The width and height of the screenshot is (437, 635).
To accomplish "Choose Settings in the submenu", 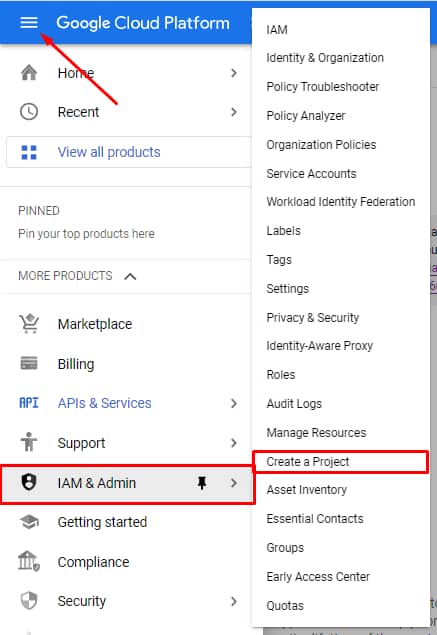I will pyautogui.click(x=288, y=289).
